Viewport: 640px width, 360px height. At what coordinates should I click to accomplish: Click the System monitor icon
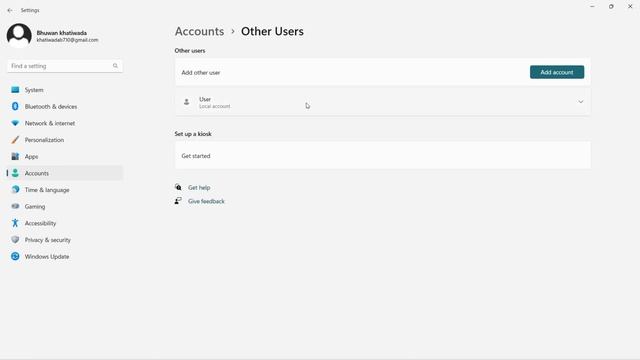(15, 90)
